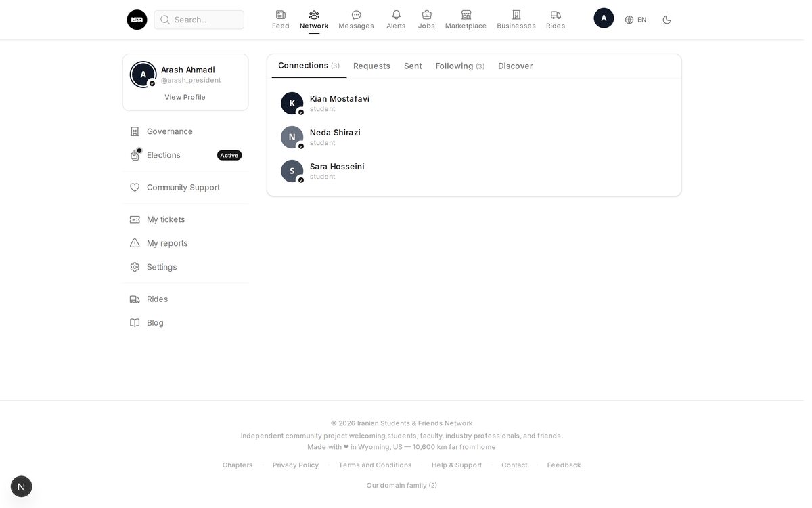This screenshot has height=508, width=812.
Task: Open the Feed navigation icon
Action: pos(280,15)
